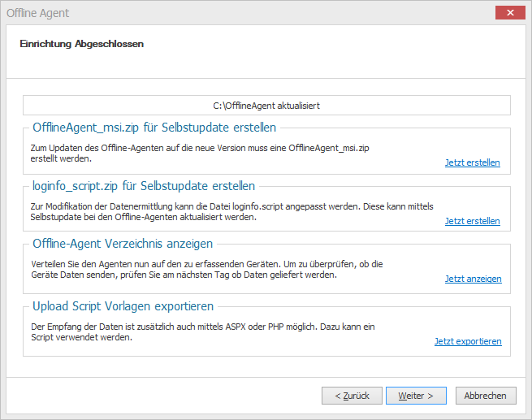This screenshot has width=532, height=420.
Task: Open the Offline-Agent directory via 'Jetzt anzeigen'
Action: click(473, 279)
